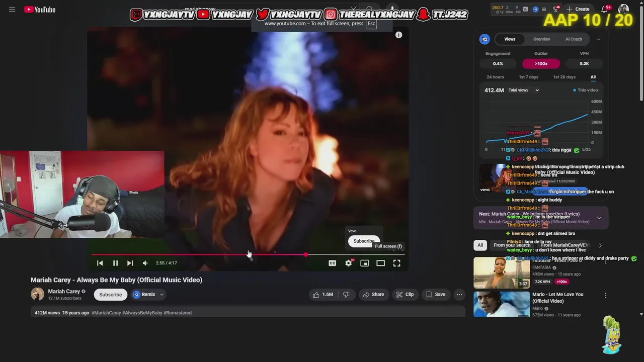
Task: Show more filter chips arrow
Action: [600, 245]
